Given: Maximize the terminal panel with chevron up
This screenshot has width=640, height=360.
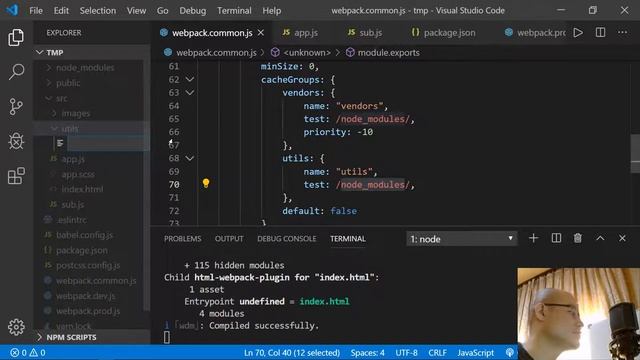Looking at the screenshot, I should (x=600, y=238).
